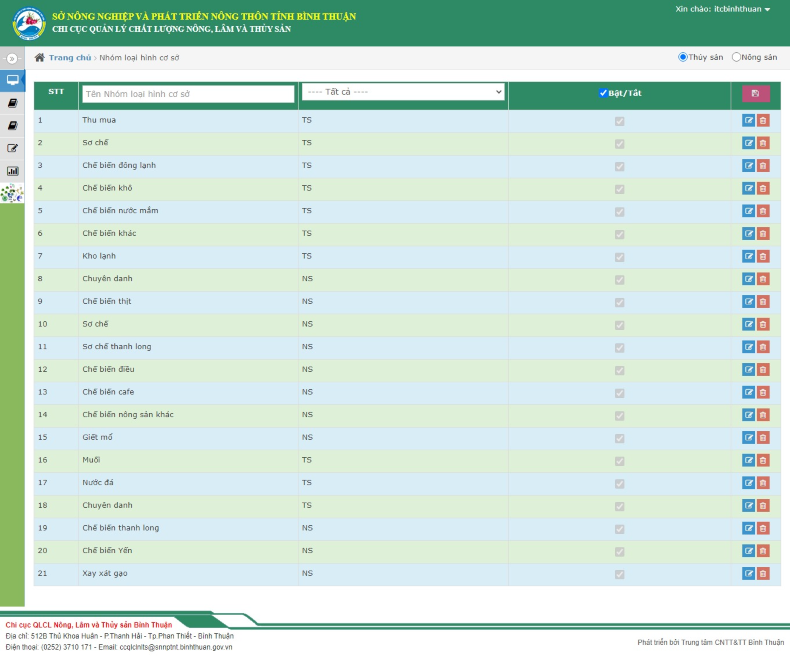The image size is (790, 656).
Task: Click trash icon for Giết mổ row
Action: point(763,438)
